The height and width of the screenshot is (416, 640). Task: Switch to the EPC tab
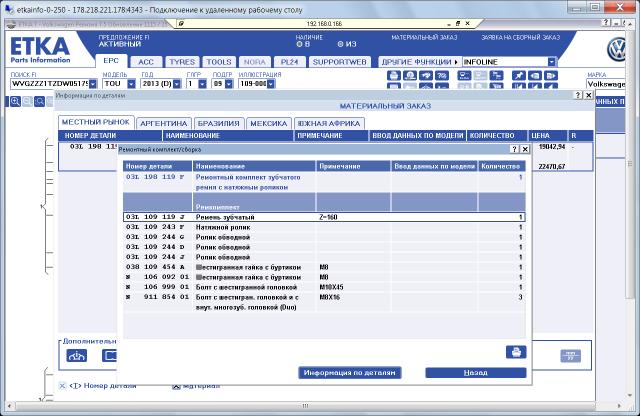111,61
